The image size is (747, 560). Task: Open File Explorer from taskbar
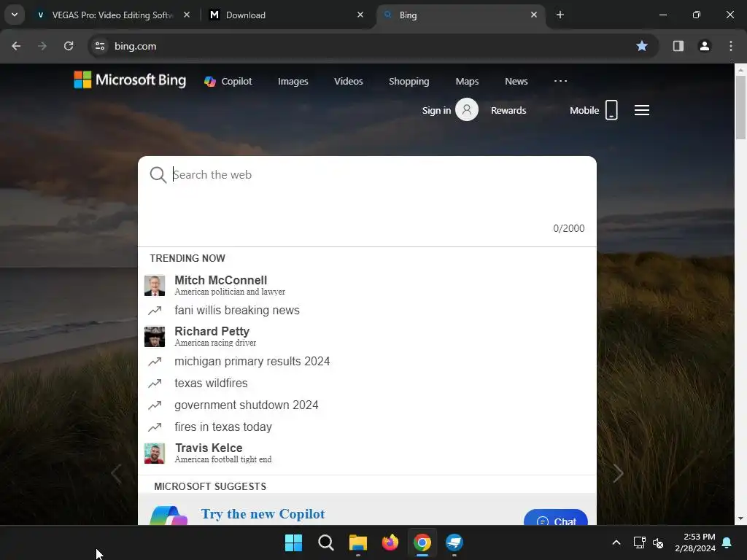pyautogui.click(x=357, y=542)
